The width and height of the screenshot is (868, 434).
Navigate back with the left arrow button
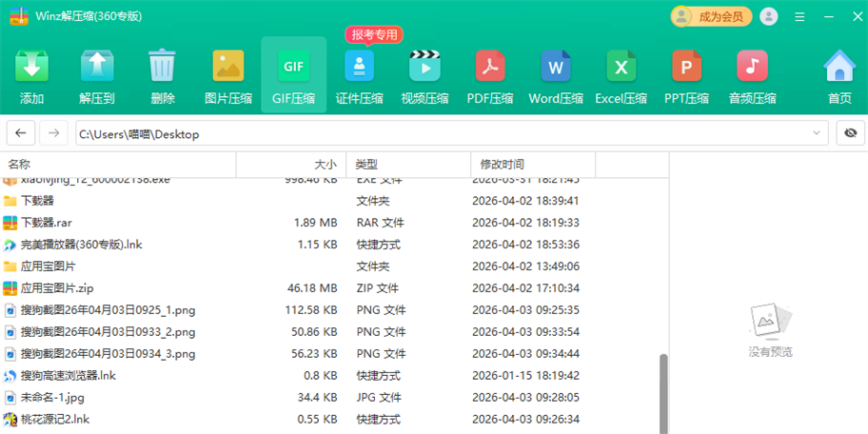click(x=21, y=134)
